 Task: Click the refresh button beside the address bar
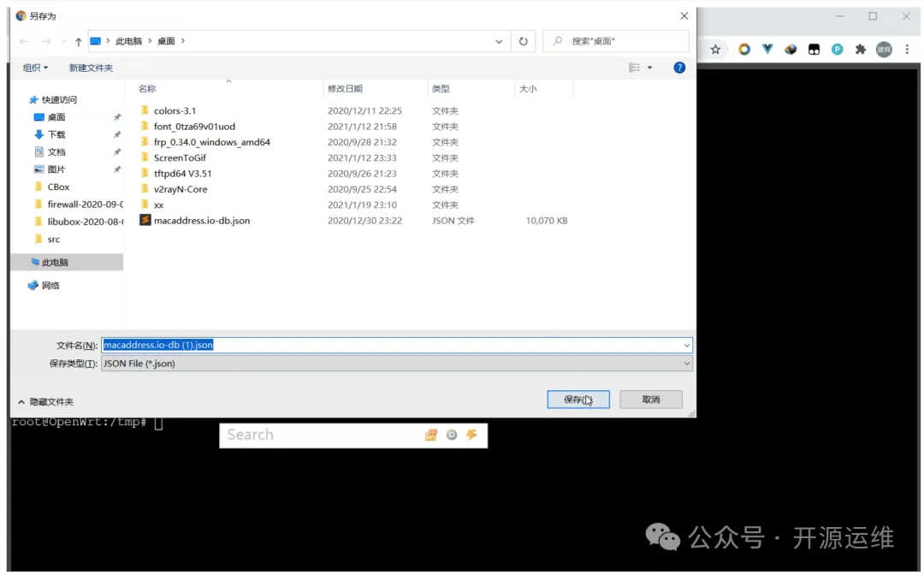524,41
